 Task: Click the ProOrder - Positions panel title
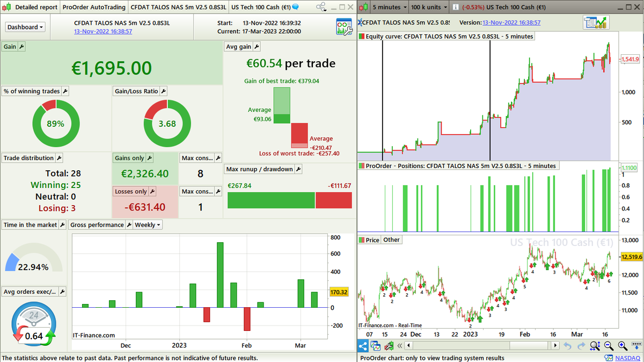[457, 165]
